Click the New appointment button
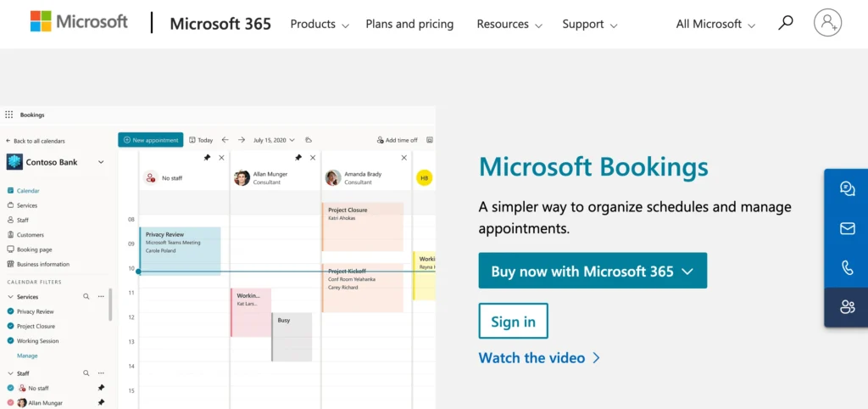Viewport: 868px width, 409px height. 151,140
